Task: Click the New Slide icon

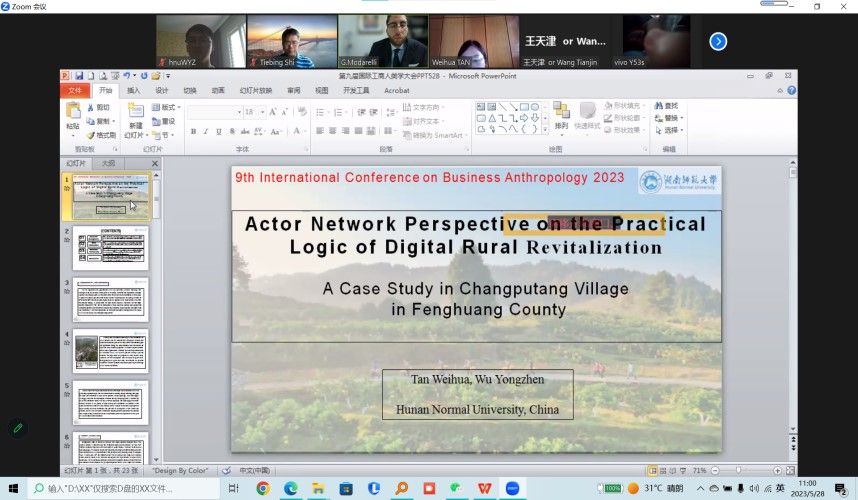Action: point(135,112)
